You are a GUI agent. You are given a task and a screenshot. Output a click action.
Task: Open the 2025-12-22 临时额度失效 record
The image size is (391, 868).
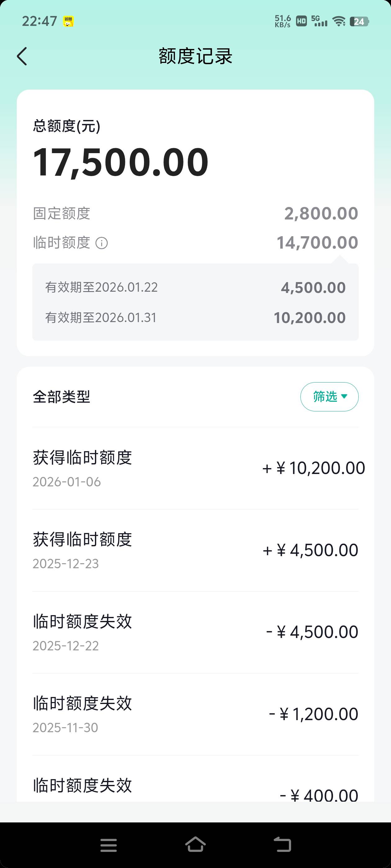[195, 632]
